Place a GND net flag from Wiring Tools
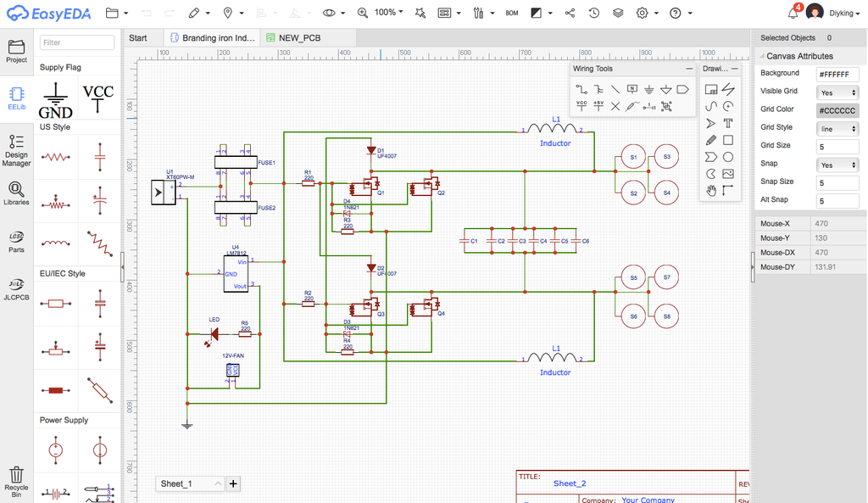Screen dimensions: 868x503 [x=648, y=89]
